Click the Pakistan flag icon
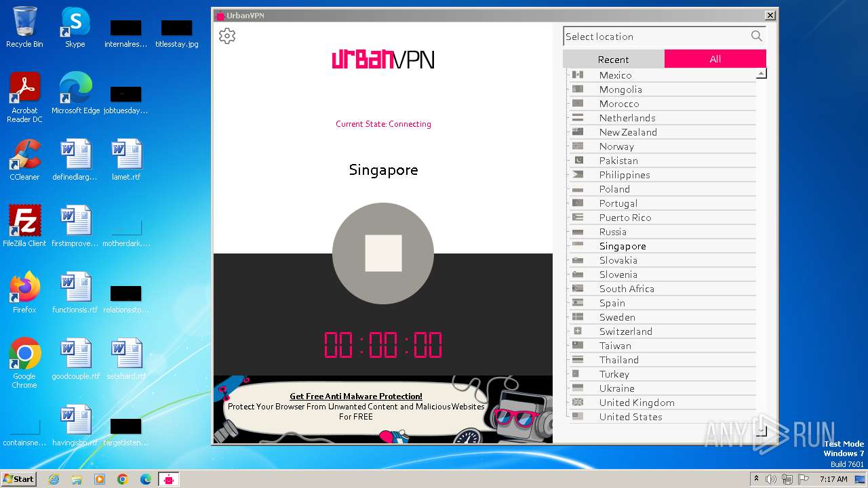The height and width of the screenshot is (488, 868). [578, 160]
